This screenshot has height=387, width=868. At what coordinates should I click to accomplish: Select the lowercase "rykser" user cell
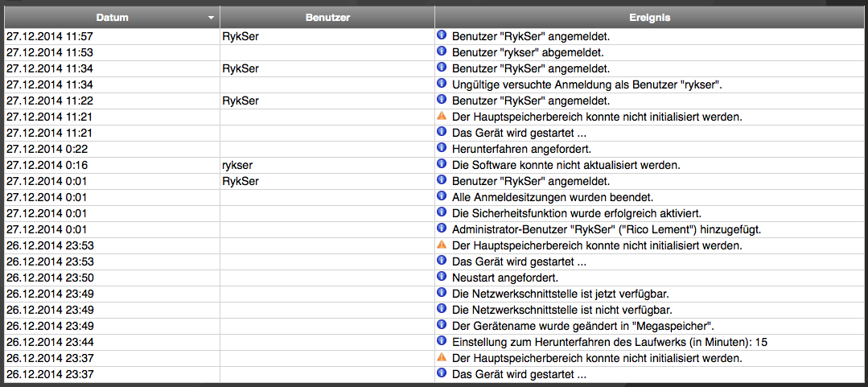[237, 165]
